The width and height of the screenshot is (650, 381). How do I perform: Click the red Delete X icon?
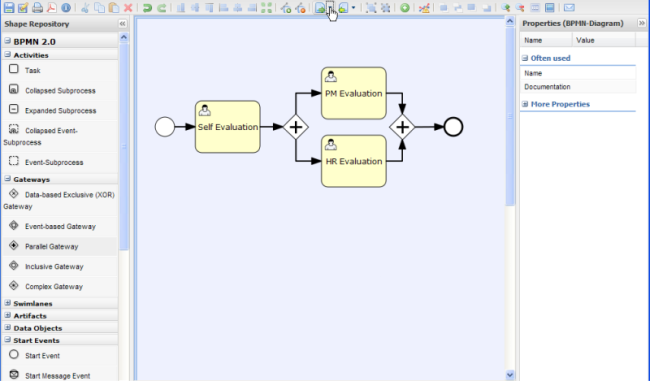click(128, 7)
